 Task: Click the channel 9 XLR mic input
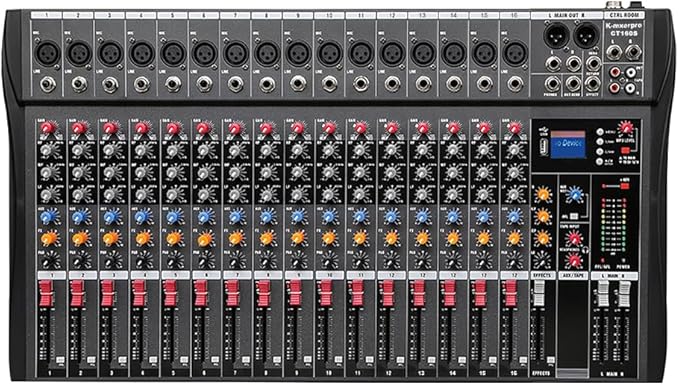point(298,53)
